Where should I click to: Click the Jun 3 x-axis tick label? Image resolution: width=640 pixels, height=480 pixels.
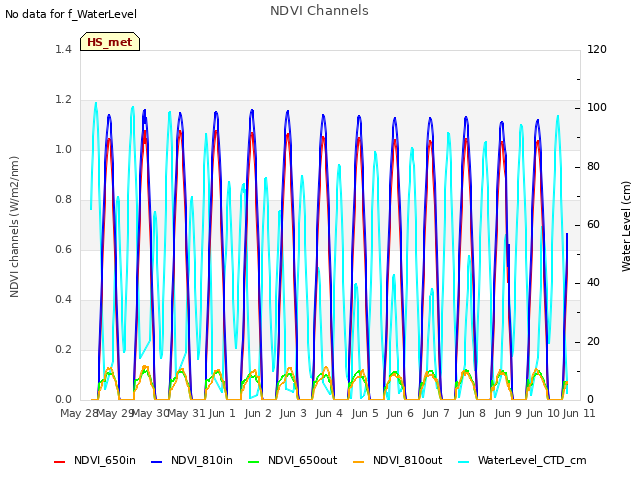pyautogui.click(x=293, y=413)
